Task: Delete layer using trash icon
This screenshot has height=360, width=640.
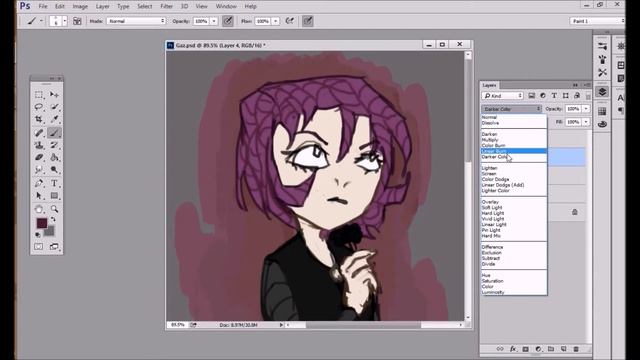Action: 576,349
